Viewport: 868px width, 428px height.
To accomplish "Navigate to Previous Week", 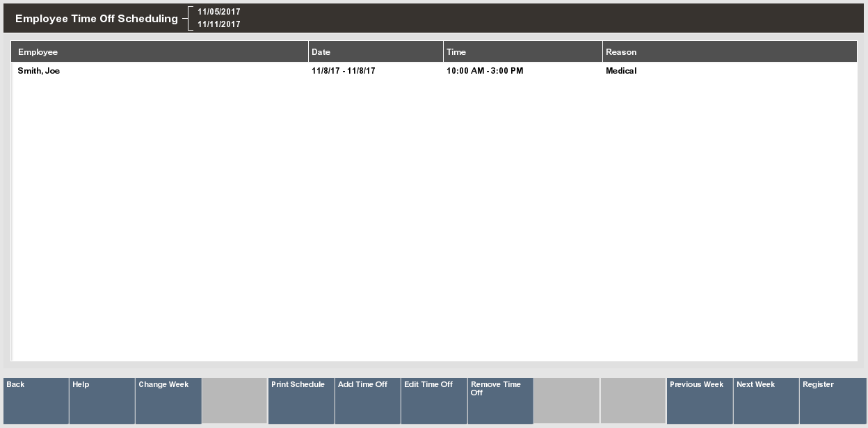I will click(x=700, y=401).
